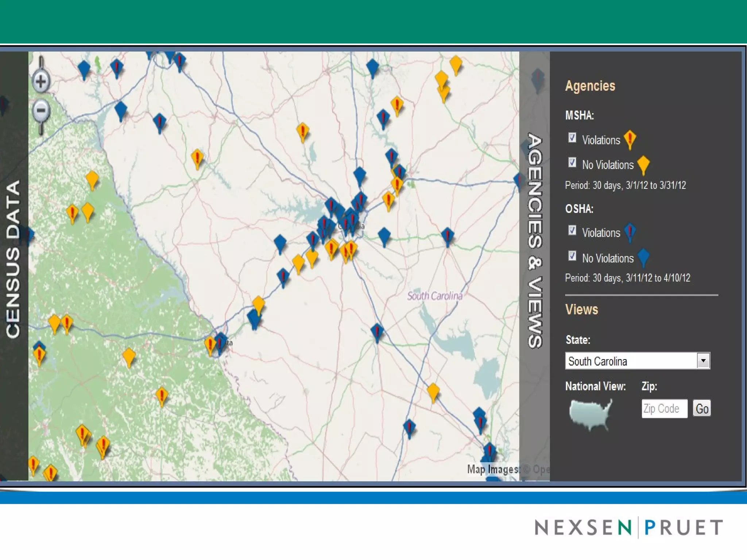Click the yellow marker near South Carolina's coast
The width and height of the screenshot is (747, 560).
pyautogui.click(x=433, y=392)
